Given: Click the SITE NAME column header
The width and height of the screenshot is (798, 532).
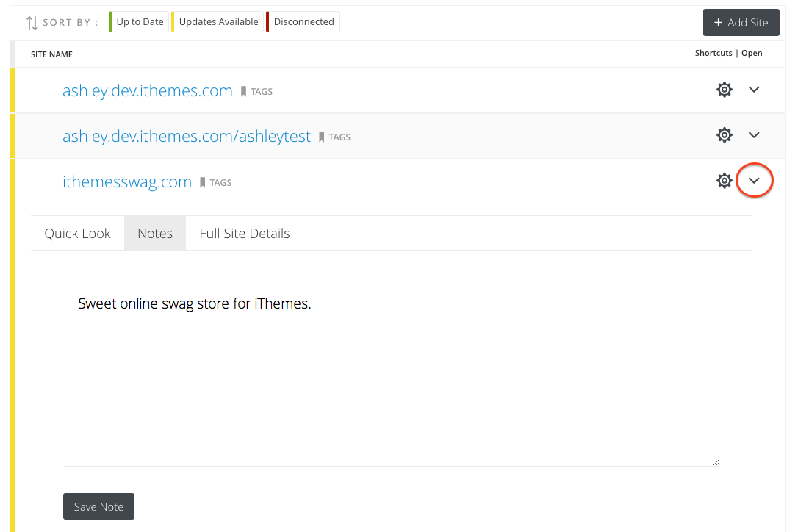Looking at the screenshot, I should 52,54.
